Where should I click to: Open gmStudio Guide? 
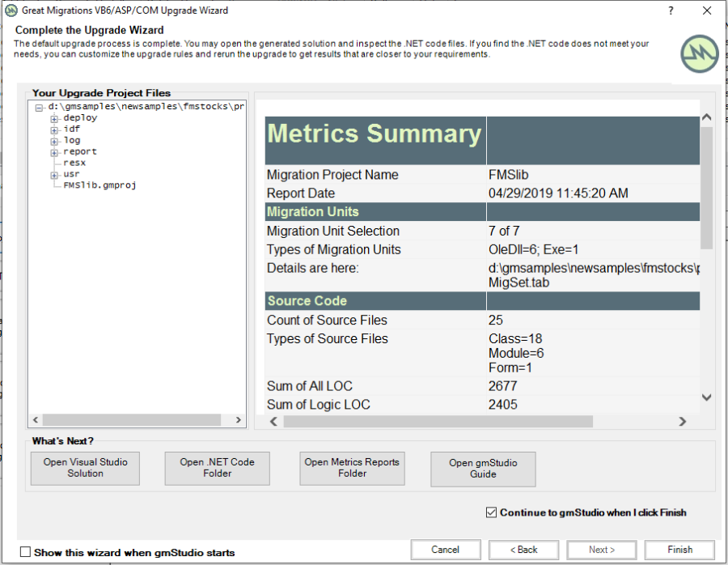(483, 468)
